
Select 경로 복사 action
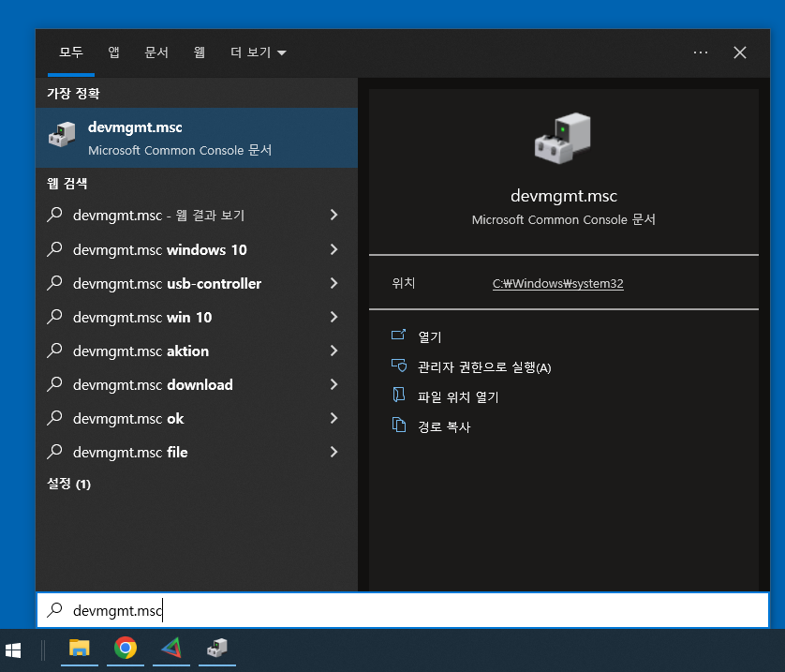pos(444,426)
